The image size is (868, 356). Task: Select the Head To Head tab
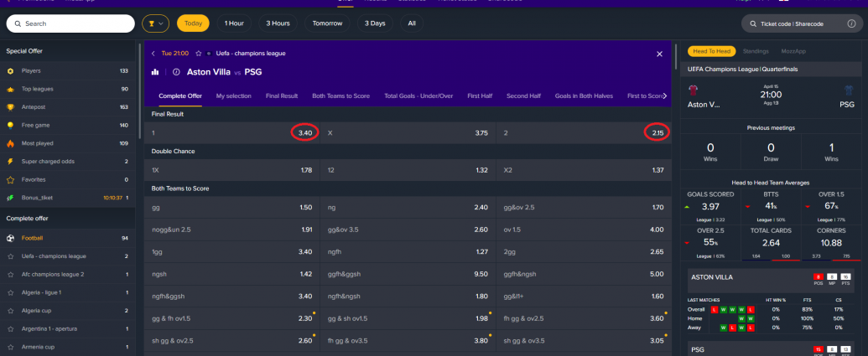(x=712, y=51)
